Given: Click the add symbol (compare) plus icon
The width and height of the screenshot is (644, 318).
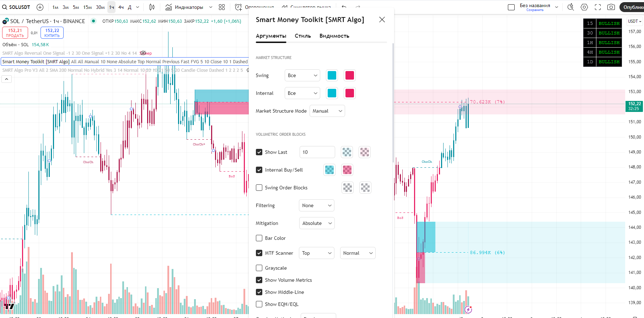Looking at the screenshot, I should point(40,7).
